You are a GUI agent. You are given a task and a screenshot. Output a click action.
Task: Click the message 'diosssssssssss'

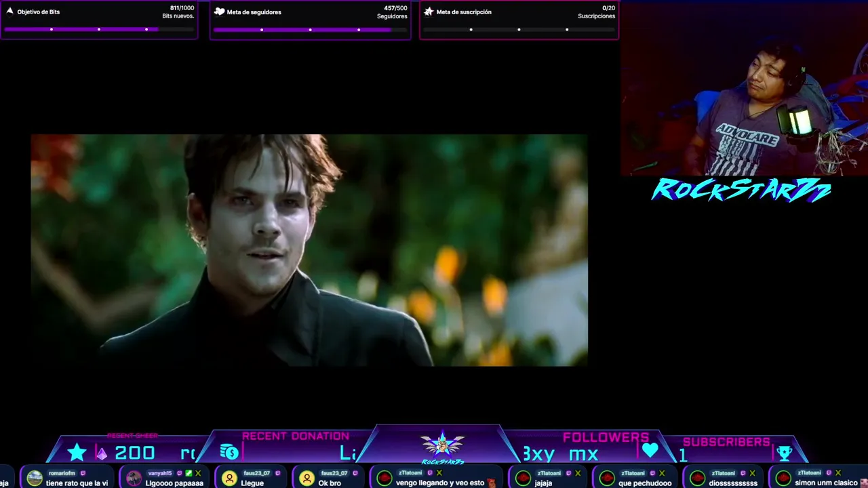[x=733, y=483]
